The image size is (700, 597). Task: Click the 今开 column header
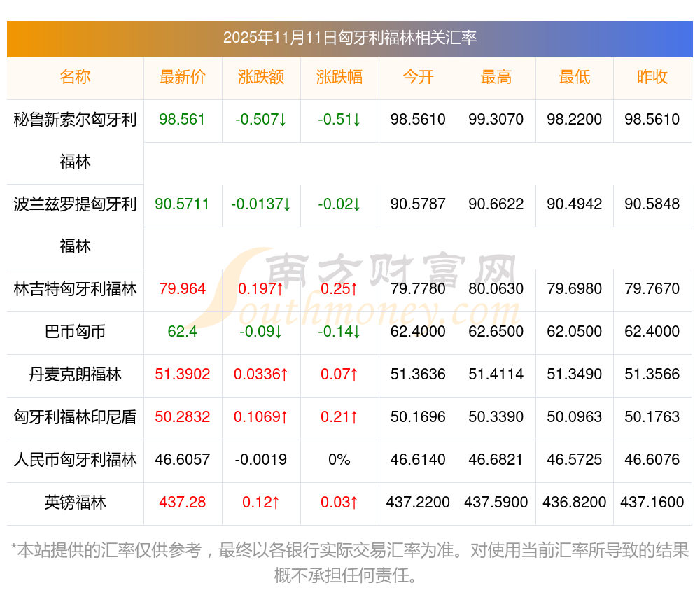pyautogui.click(x=418, y=77)
